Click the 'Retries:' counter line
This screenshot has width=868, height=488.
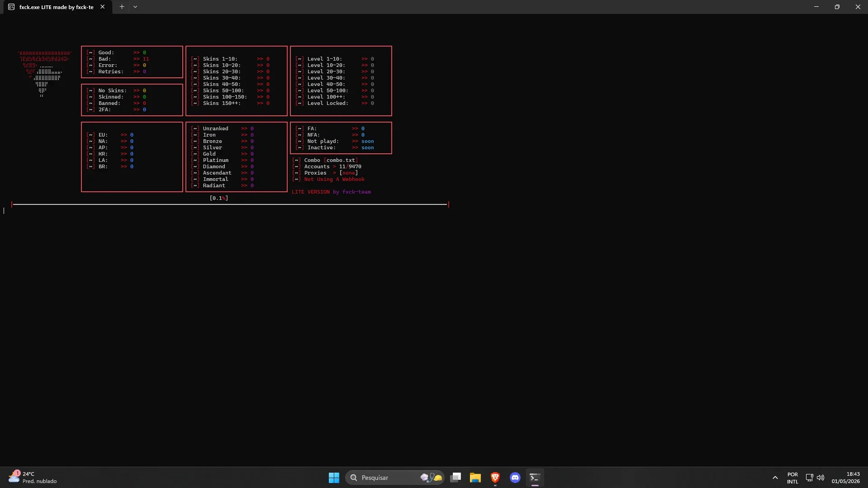pyautogui.click(x=116, y=71)
